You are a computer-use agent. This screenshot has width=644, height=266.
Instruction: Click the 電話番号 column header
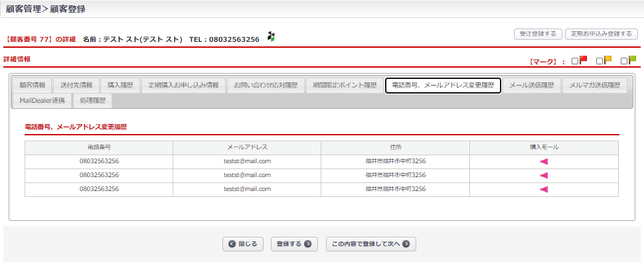point(99,147)
